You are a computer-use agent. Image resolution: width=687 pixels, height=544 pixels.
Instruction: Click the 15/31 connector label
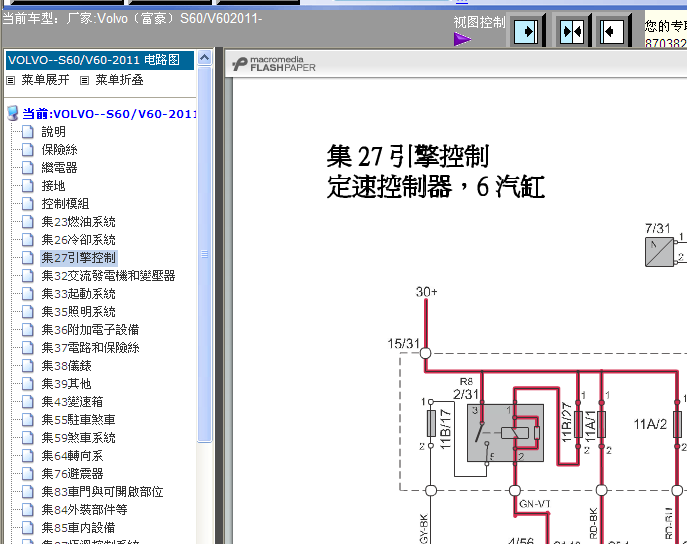(404, 343)
